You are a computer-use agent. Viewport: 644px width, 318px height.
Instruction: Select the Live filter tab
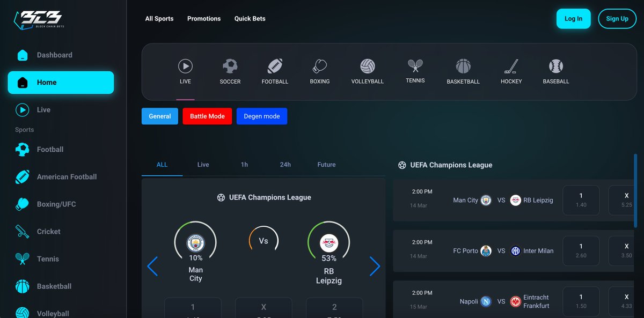coord(203,165)
